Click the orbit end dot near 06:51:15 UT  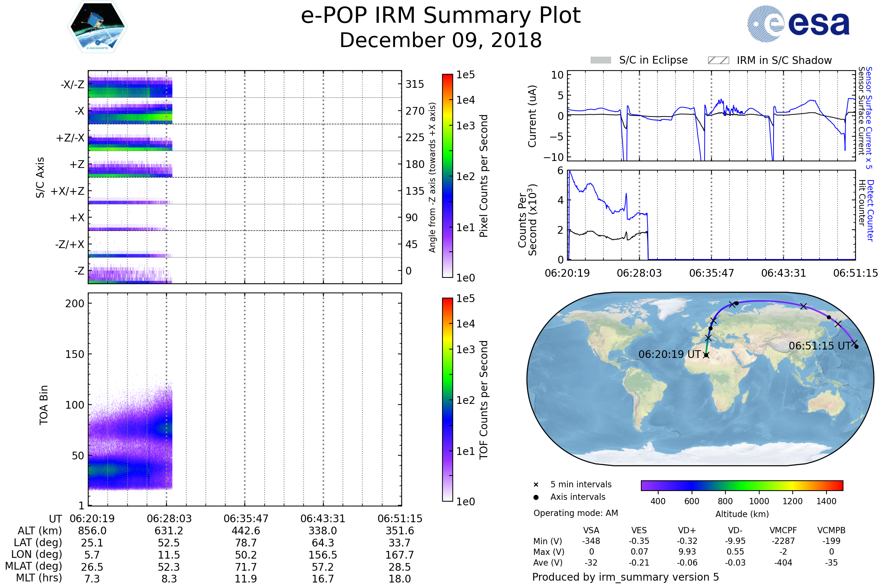[x=856, y=347]
